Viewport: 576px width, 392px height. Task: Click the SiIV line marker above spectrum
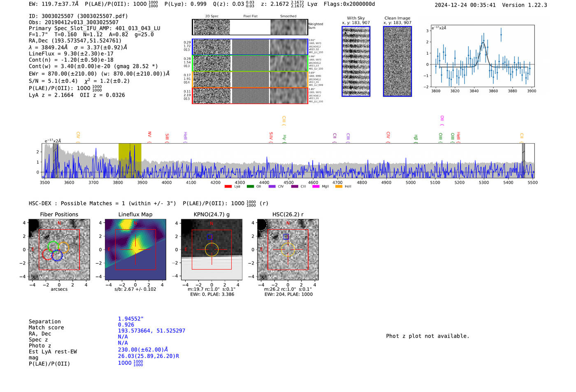(x=271, y=137)
